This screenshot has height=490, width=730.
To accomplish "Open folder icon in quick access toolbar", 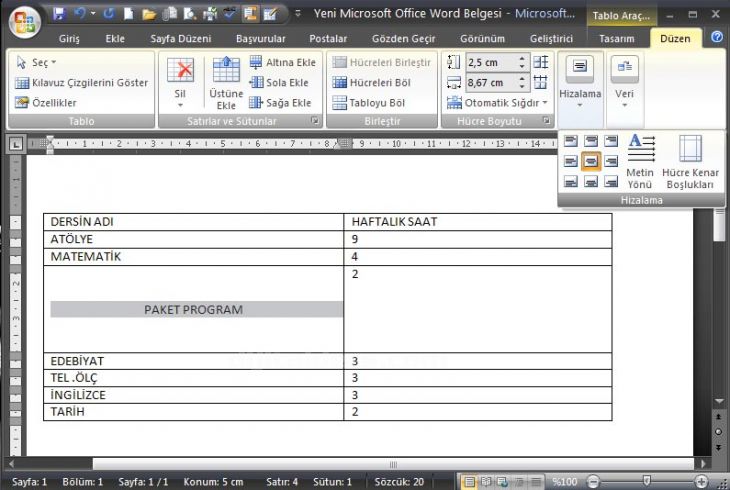I will pos(149,14).
